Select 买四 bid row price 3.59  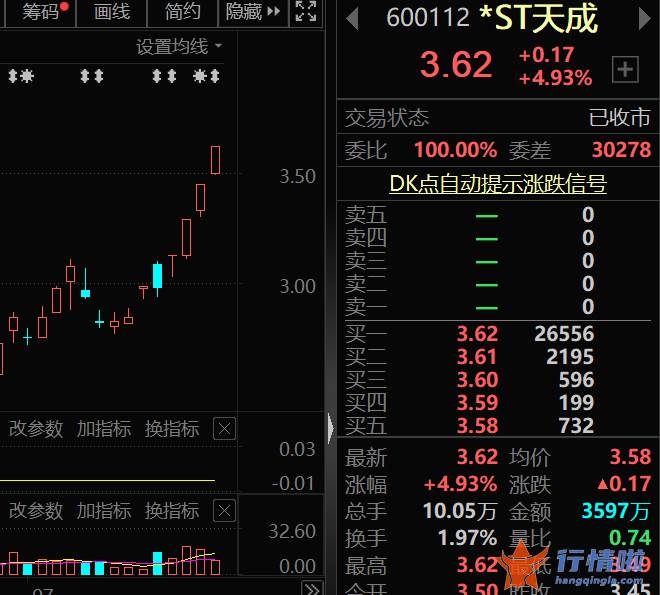(477, 402)
